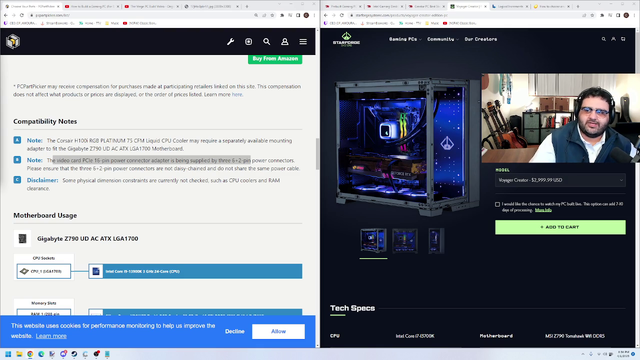Select the second PC product thumbnail
The height and width of the screenshot is (360, 640).
pos(405,241)
